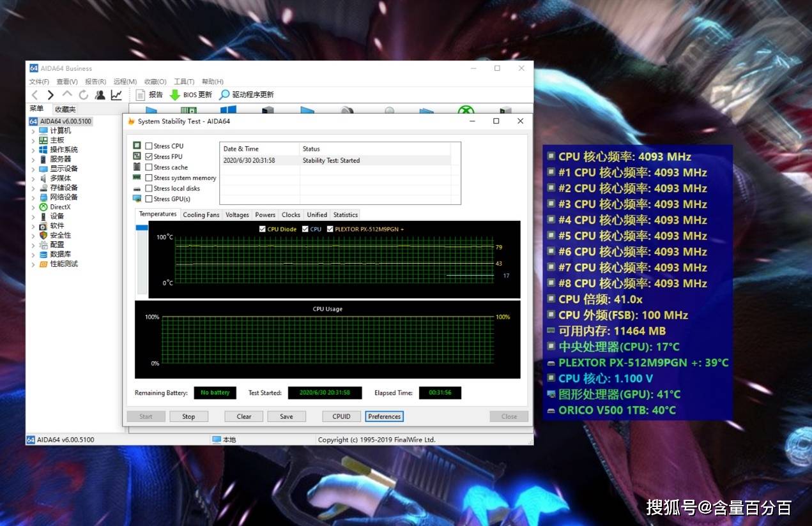Viewport: 812px width, 526px height.
Task: Enable the Stress cache checkbox
Action: tap(149, 167)
